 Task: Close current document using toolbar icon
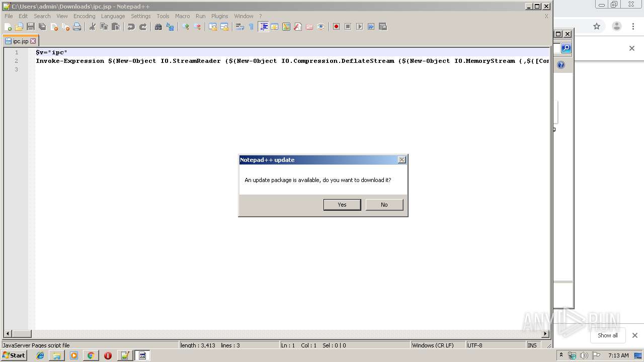tap(54, 27)
